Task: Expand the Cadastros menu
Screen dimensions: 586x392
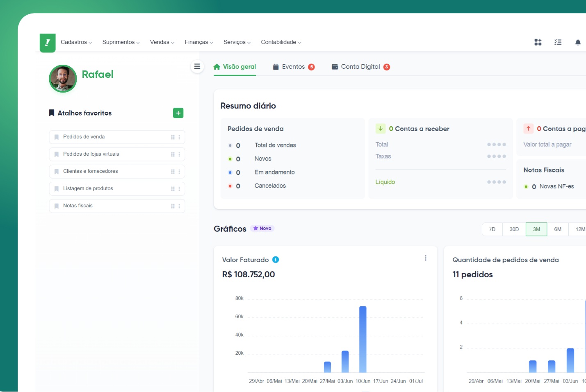Action: point(76,42)
